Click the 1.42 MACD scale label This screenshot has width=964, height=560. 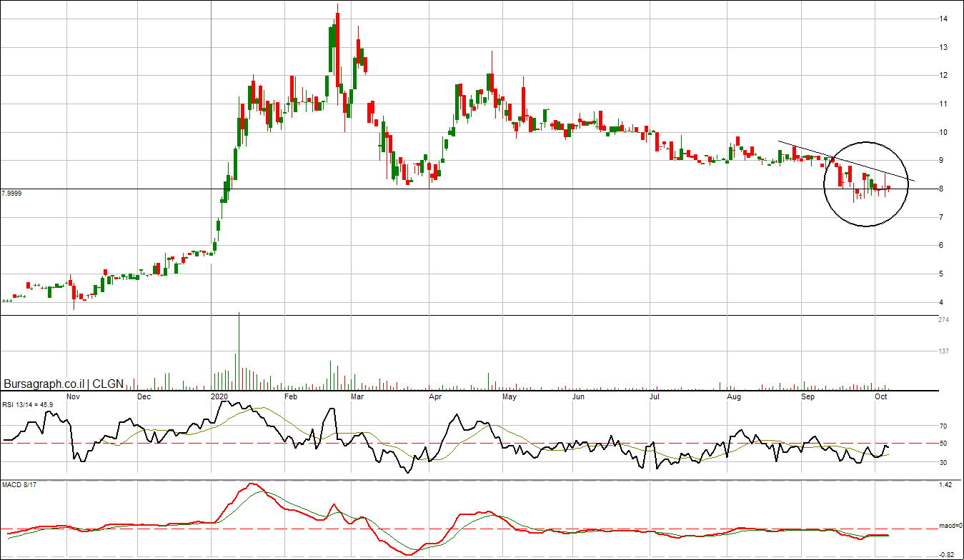pyautogui.click(x=945, y=485)
